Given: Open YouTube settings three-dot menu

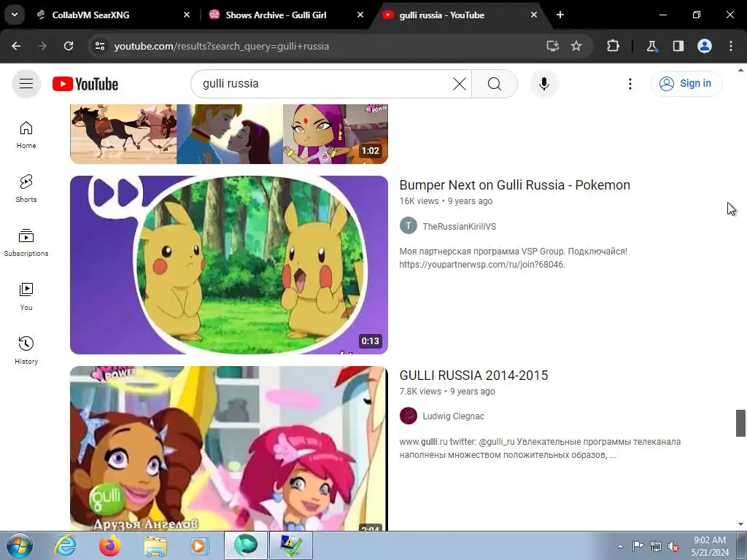Looking at the screenshot, I should coord(630,84).
